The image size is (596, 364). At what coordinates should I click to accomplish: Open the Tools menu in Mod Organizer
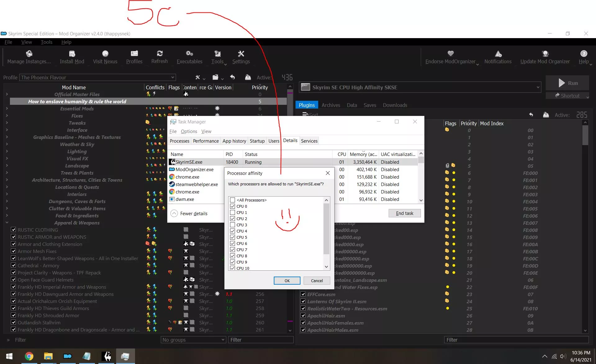point(47,42)
